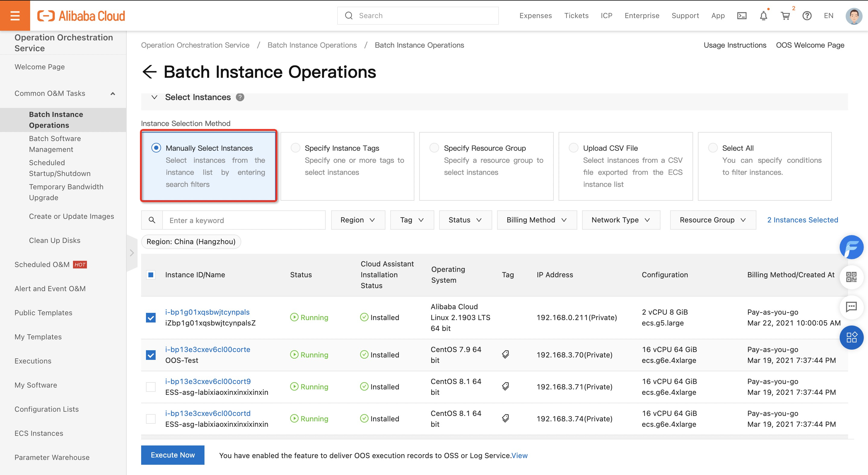
Task: Click the Execute Now button
Action: tap(173, 455)
